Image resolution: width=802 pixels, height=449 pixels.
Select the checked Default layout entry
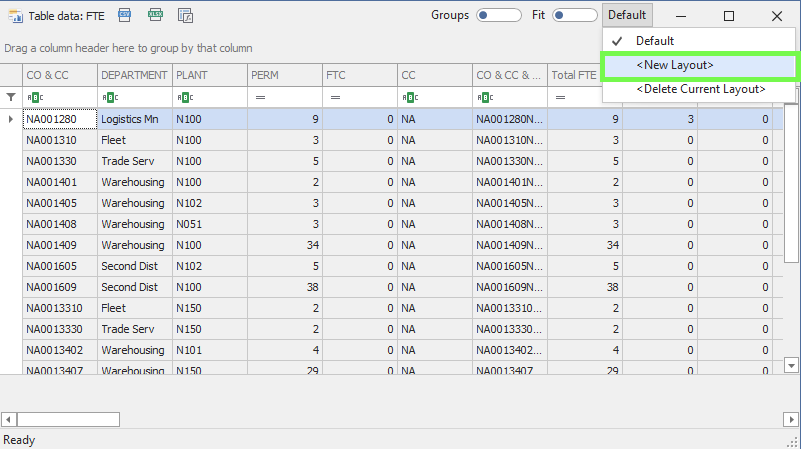click(x=656, y=41)
